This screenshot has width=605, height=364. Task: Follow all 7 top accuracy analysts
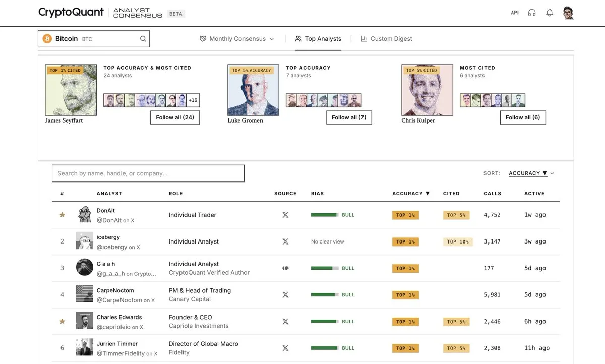(x=349, y=117)
